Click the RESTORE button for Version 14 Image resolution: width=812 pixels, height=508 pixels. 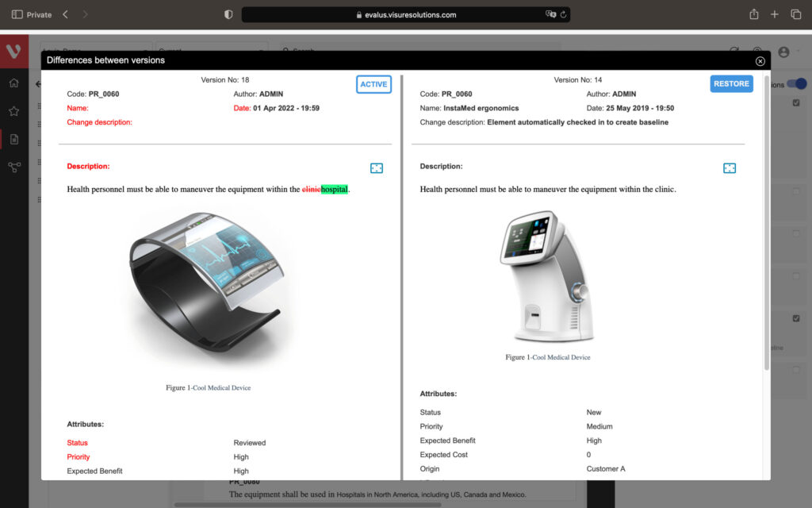[730, 84]
